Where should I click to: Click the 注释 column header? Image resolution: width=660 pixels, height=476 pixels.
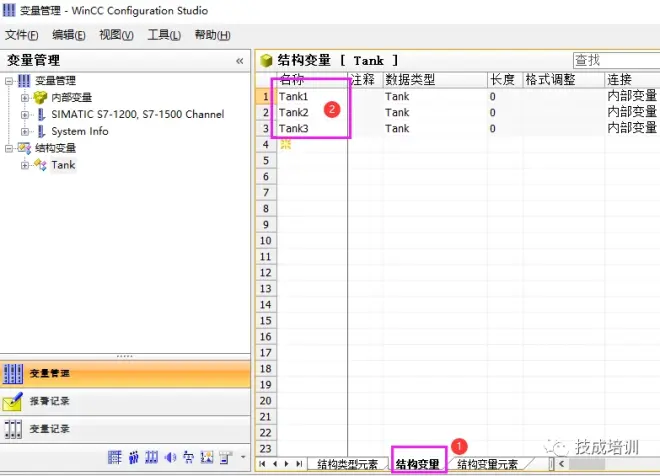coord(365,80)
